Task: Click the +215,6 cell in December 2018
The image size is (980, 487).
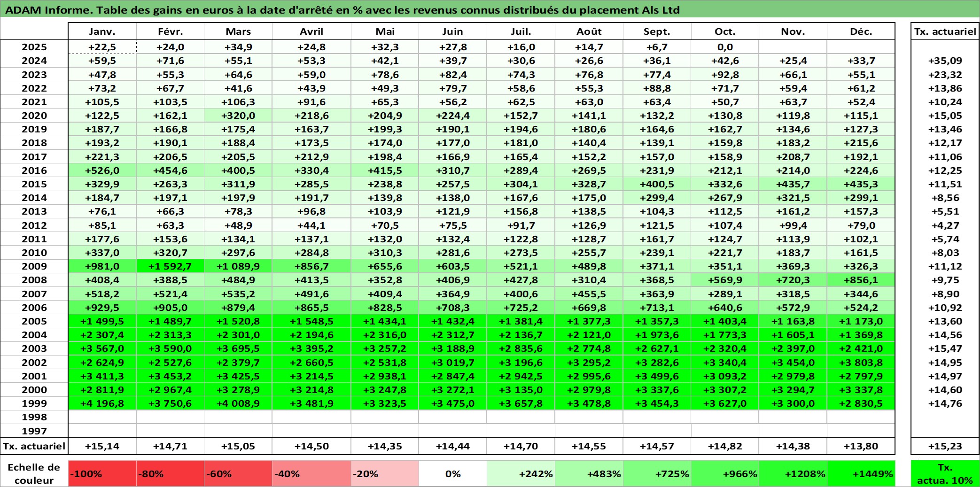Action: point(861,143)
